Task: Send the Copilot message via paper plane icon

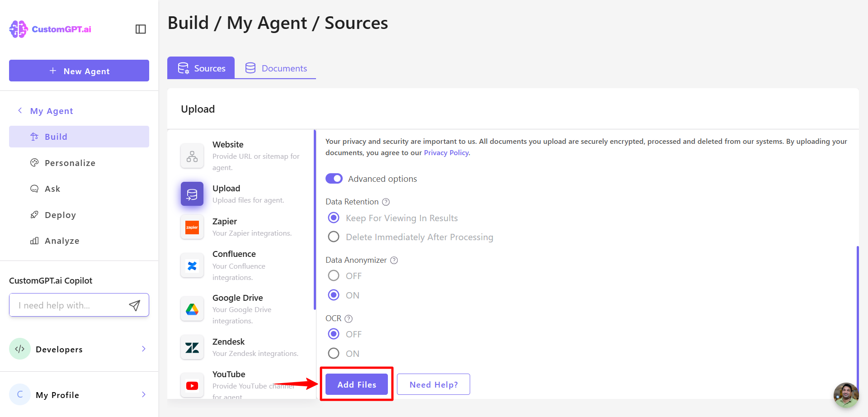Action: pos(135,305)
